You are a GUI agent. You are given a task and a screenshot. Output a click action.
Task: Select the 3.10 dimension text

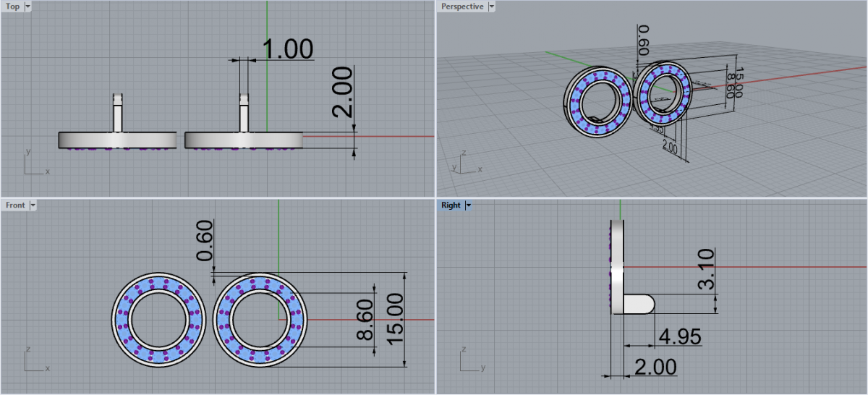pyautogui.click(x=707, y=270)
